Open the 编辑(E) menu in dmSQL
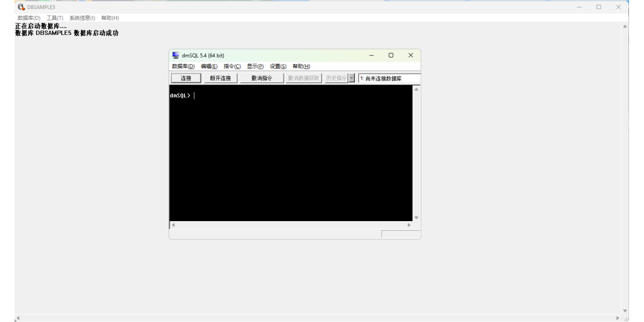 (209, 67)
